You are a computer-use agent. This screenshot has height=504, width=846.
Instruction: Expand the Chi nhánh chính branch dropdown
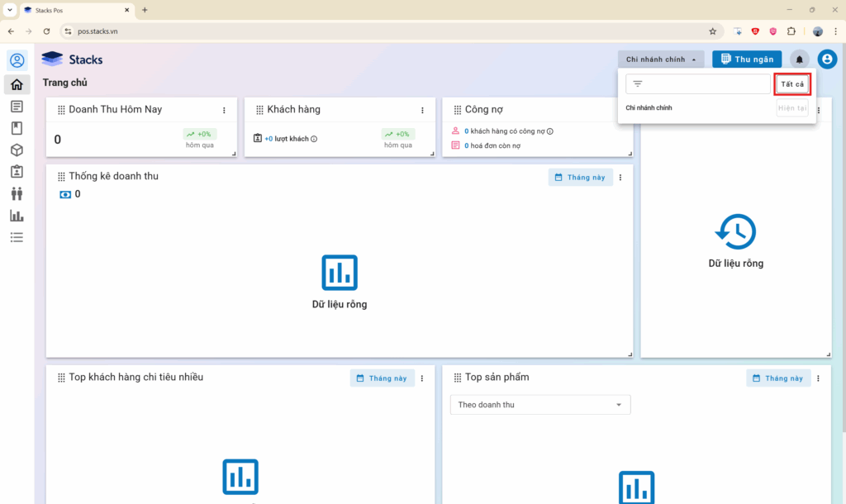coord(660,59)
